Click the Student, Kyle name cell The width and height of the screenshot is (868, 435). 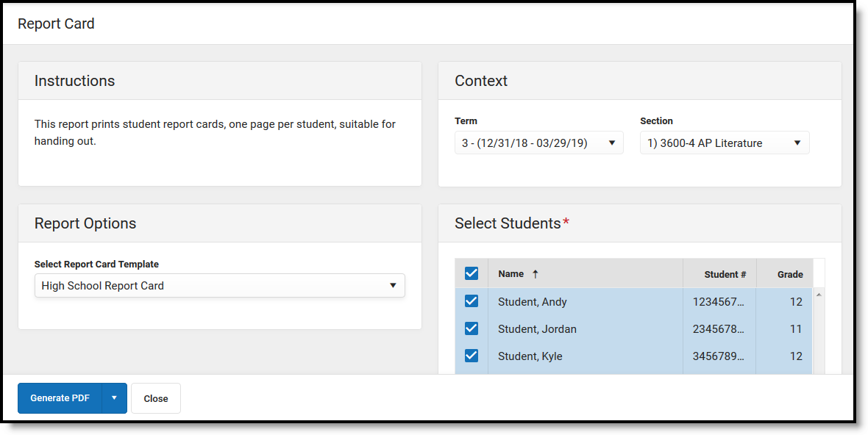(x=530, y=356)
